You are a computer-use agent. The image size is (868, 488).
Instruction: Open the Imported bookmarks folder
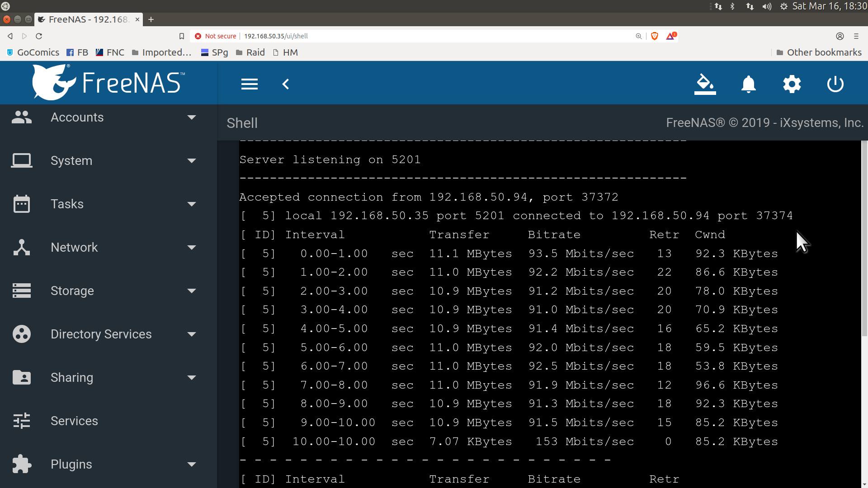point(162,52)
